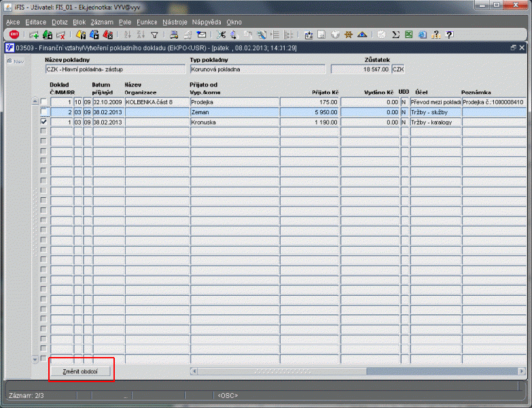Image resolution: width=532 pixels, height=408 pixels.
Task: Click the insert new record icon
Action: [34, 35]
